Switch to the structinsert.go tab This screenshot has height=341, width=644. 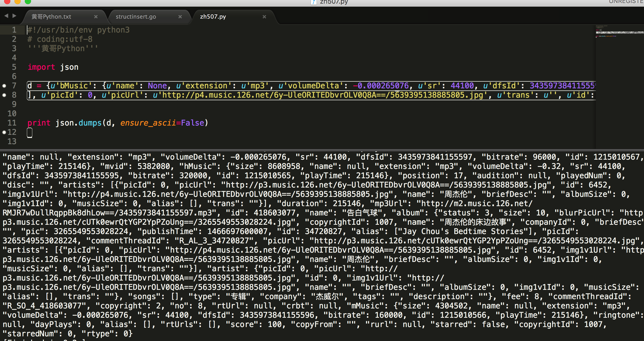pos(136,17)
